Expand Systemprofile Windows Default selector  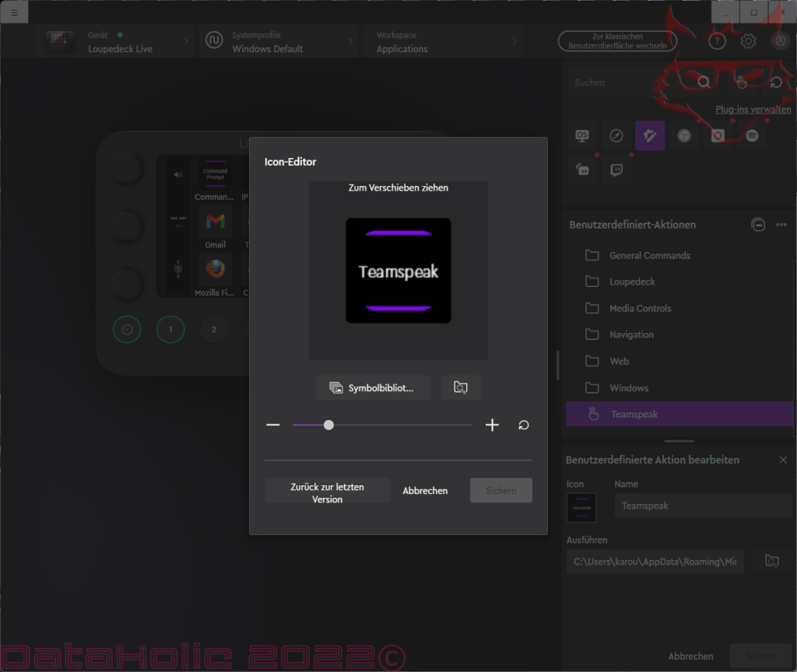coord(279,41)
